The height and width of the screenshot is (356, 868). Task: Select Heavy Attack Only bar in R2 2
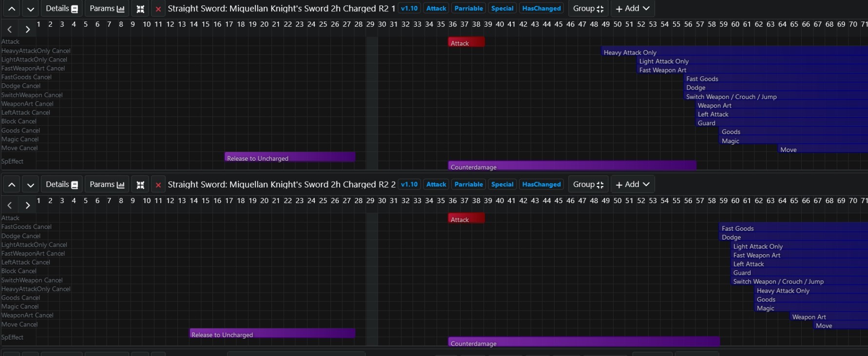[x=811, y=290]
